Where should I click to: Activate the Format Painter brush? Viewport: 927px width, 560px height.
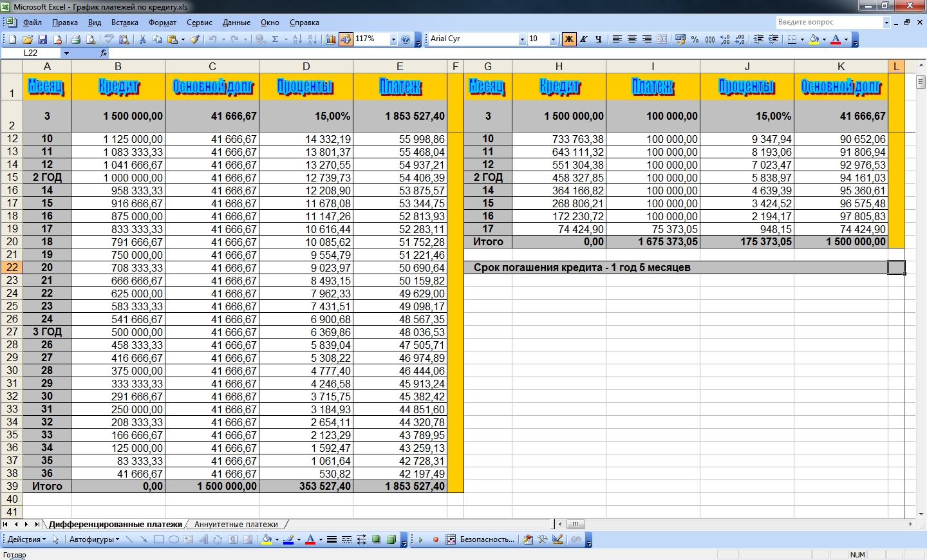pyautogui.click(x=195, y=39)
